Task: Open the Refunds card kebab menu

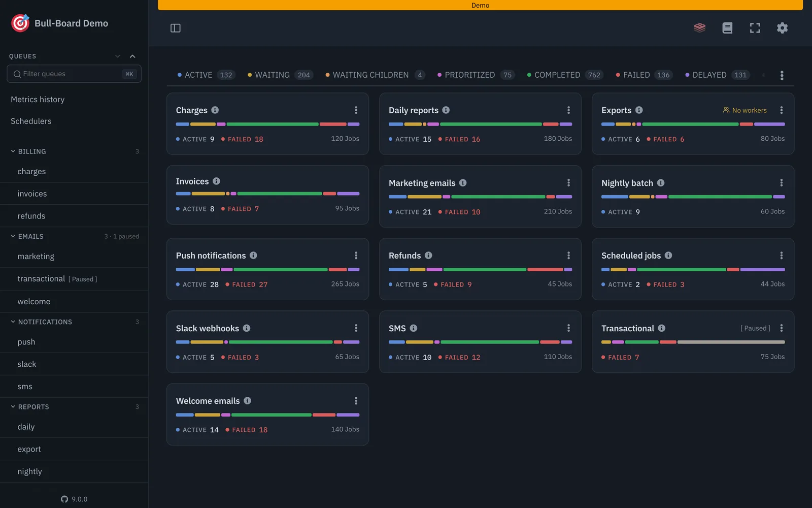Action: 568,256
